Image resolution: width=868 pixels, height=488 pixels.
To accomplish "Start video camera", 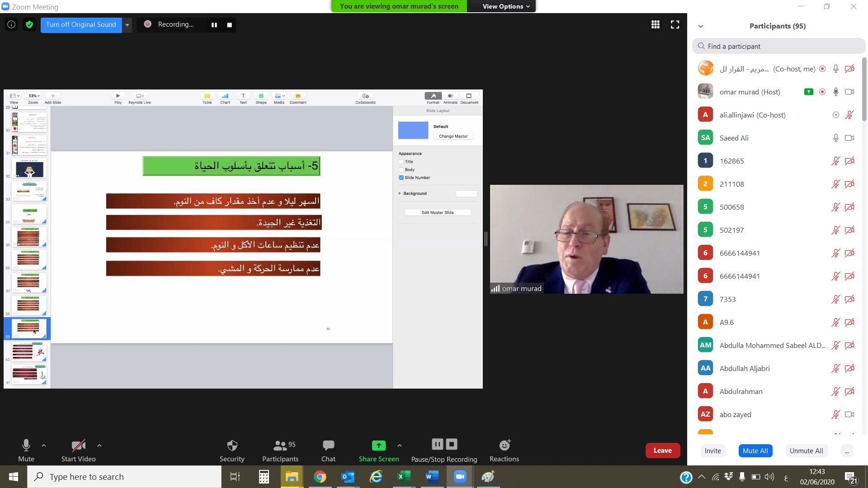I will pos(78,450).
